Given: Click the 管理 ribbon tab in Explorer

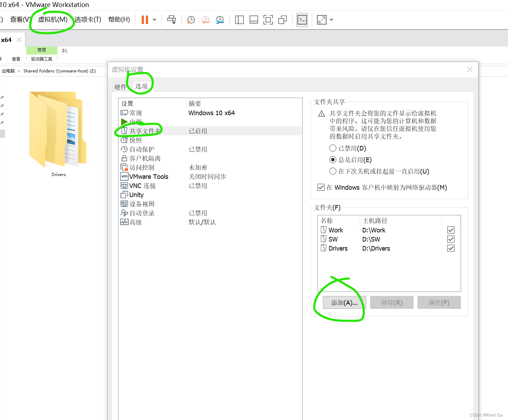Looking at the screenshot, I should 42,50.
